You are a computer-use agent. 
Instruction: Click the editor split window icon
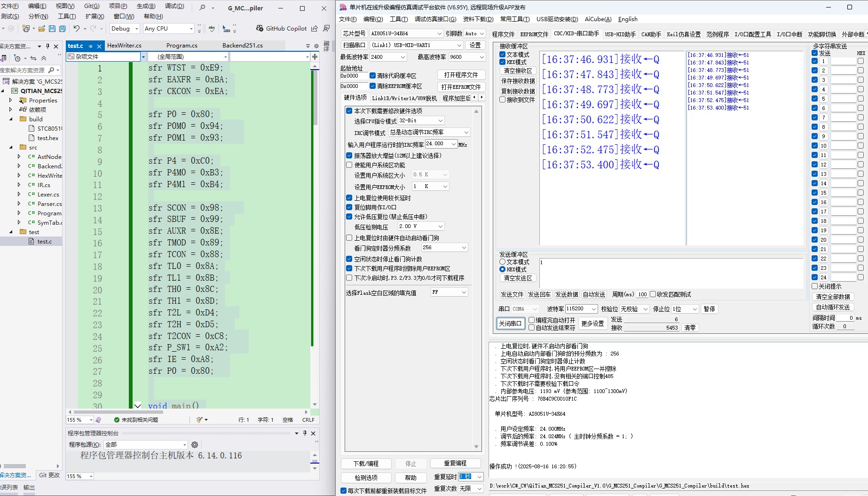315,56
